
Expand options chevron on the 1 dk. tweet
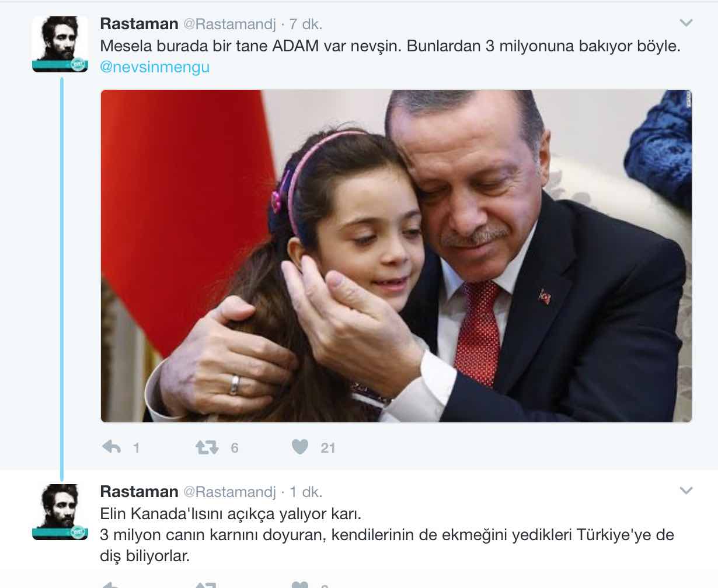(x=686, y=491)
